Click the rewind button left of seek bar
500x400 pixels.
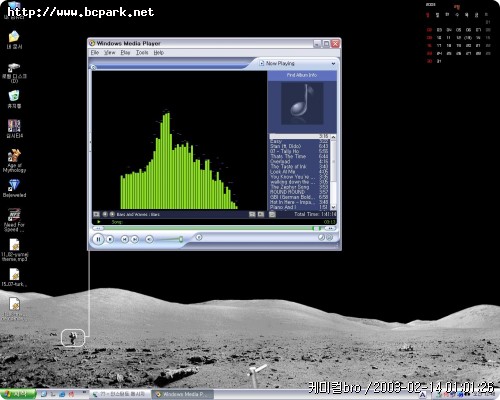tap(98, 228)
